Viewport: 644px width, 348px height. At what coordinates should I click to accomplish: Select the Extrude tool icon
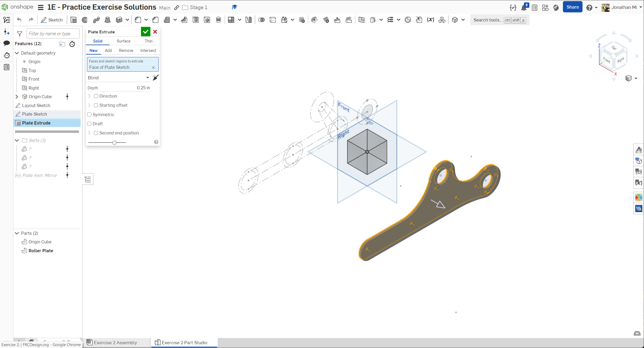coord(73,20)
